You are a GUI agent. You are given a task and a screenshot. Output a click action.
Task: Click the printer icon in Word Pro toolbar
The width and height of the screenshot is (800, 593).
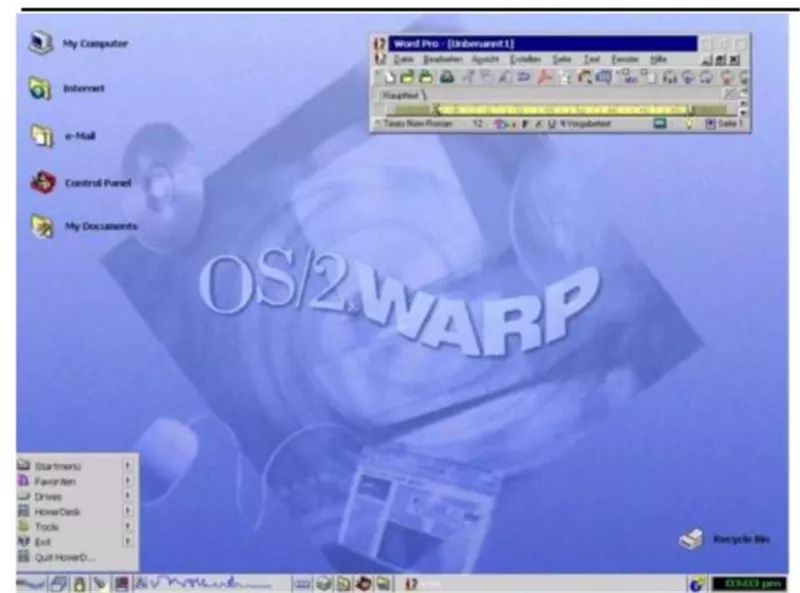[447, 77]
